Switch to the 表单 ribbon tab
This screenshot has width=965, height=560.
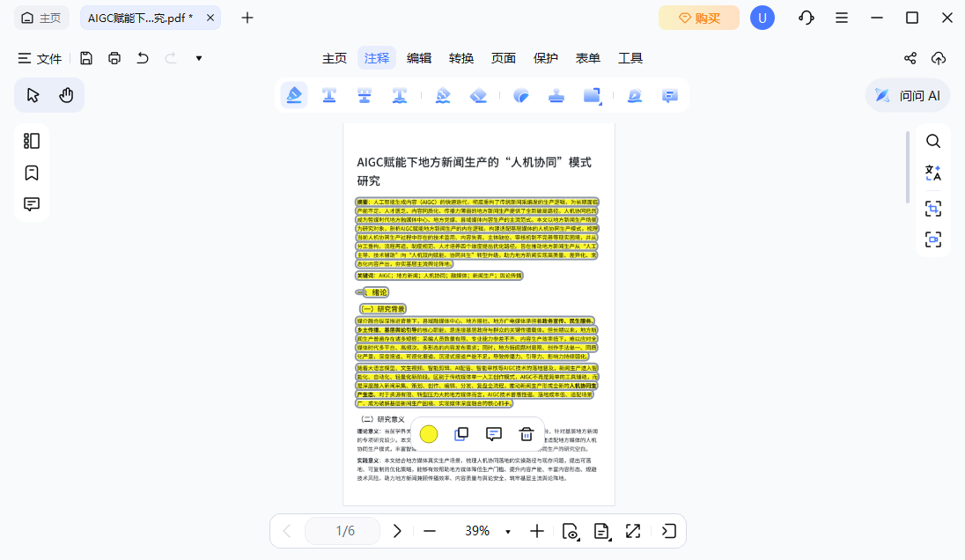(588, 58)
